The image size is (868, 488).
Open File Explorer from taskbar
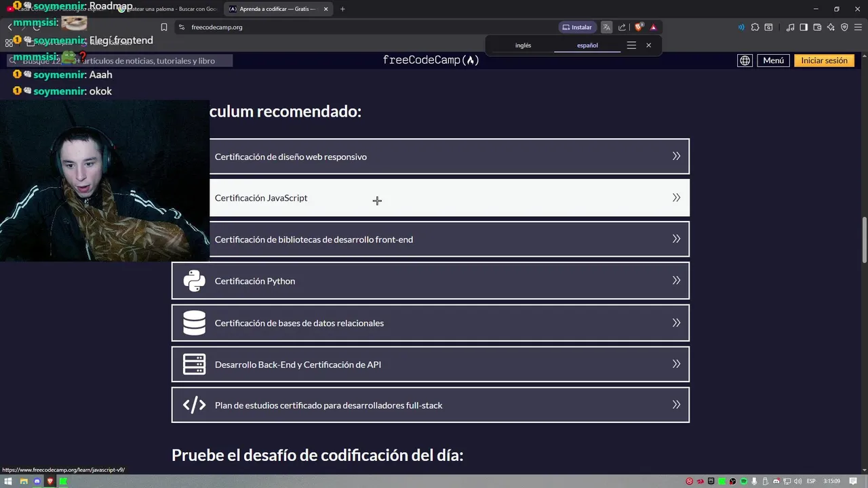point(24,481)
